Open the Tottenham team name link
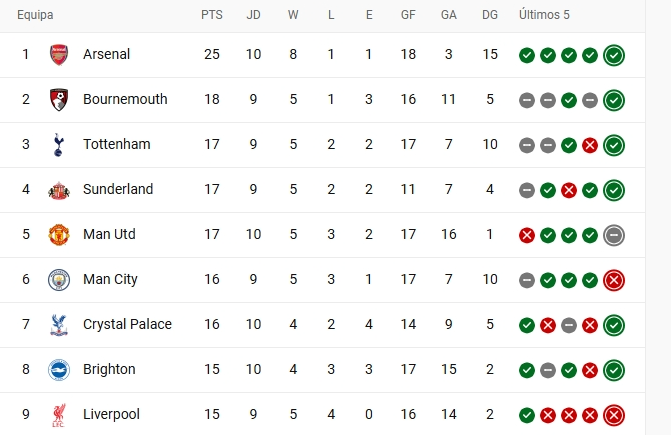 (x=116, y=145)
